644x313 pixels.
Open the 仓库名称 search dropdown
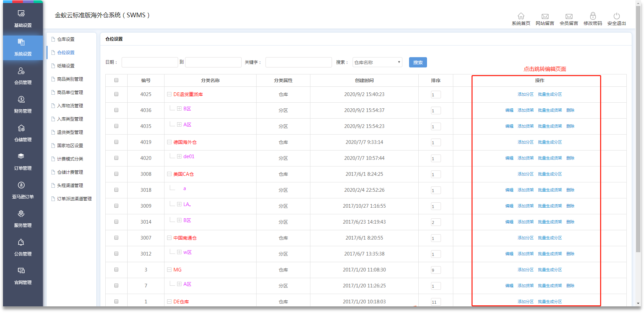[377, 62]
